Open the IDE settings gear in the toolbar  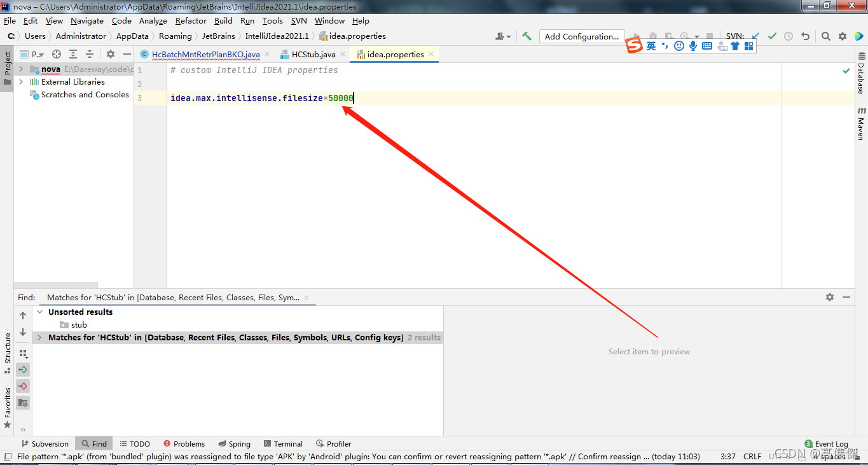[843, 36]
